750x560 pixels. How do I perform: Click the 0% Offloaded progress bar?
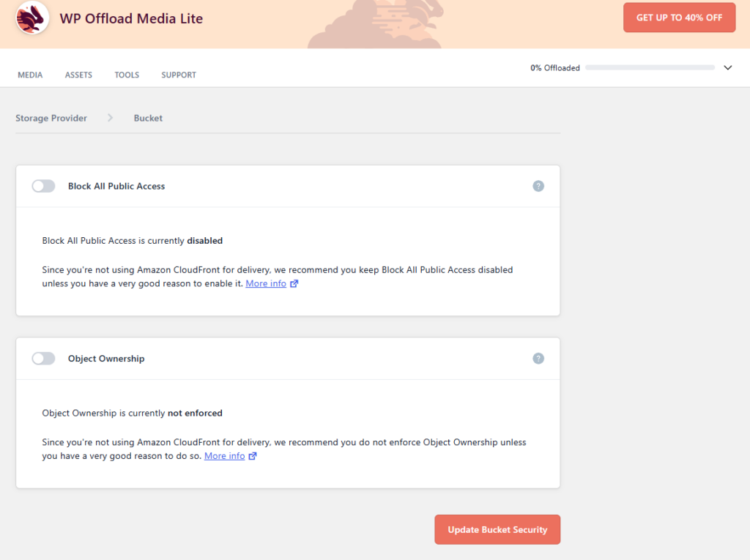pyautogui.click(x=650, y=67)
